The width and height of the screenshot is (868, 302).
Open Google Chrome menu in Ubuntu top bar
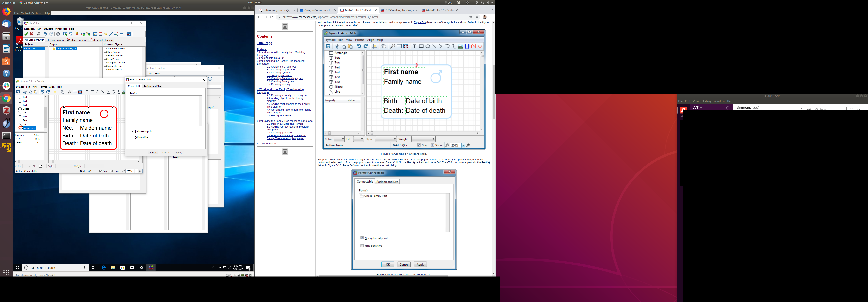coord(34,2)
